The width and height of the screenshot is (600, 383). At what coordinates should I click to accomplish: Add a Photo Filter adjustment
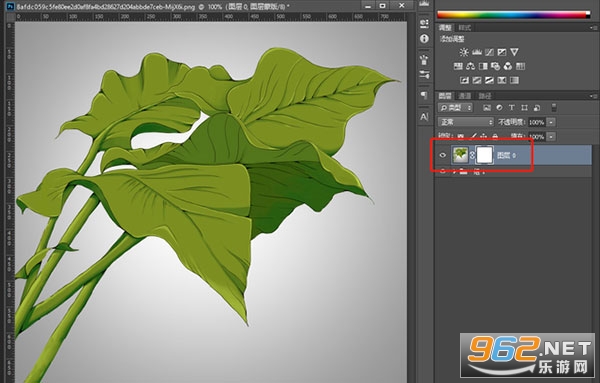coord(495,66)
